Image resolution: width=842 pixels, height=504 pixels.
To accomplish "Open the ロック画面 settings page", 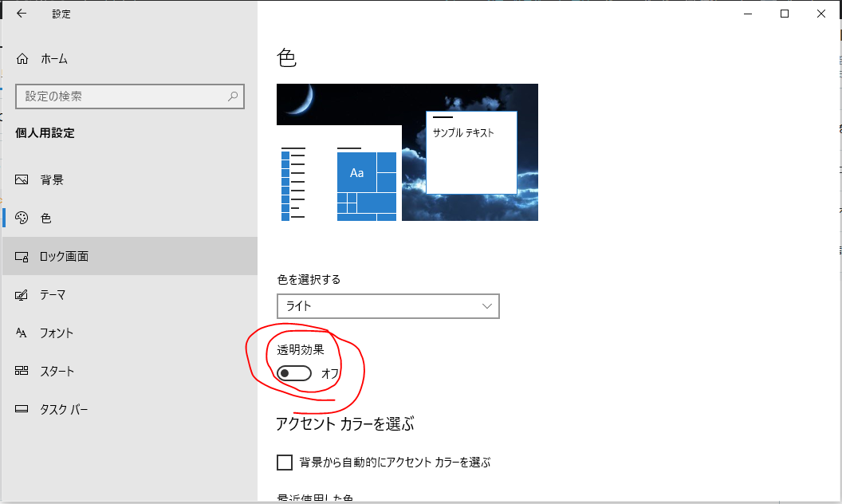I will pos(130,256).
